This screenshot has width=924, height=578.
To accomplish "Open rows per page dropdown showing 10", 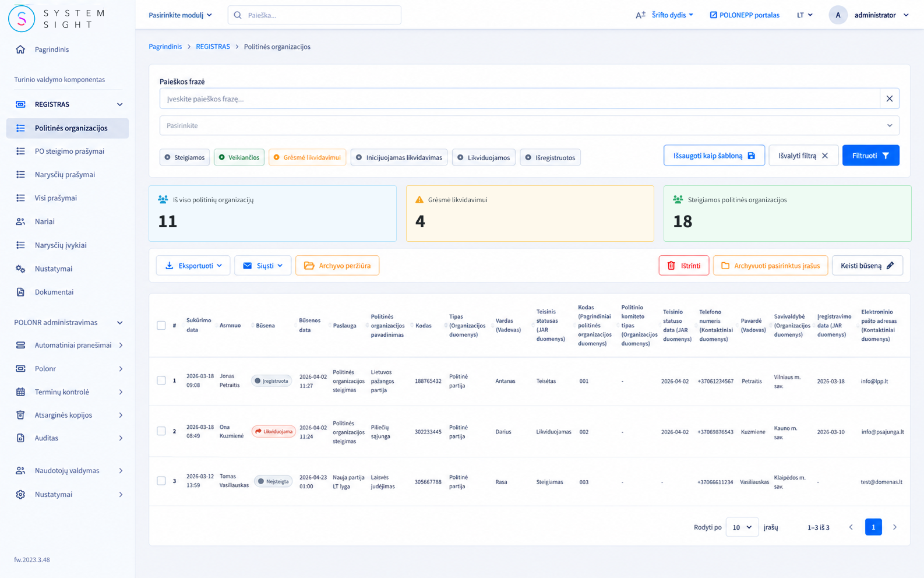I will (742, 527).
